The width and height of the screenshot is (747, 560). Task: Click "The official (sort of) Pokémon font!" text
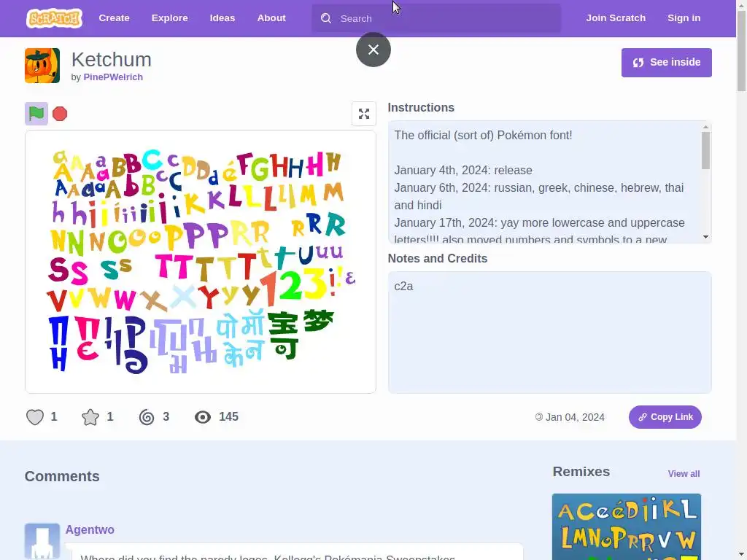click(483, 135)
